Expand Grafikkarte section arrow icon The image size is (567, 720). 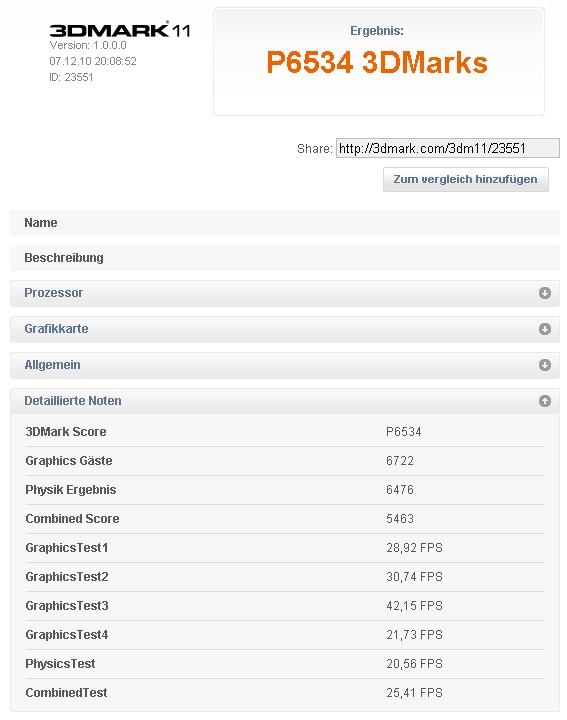click(x=545, y=329)
